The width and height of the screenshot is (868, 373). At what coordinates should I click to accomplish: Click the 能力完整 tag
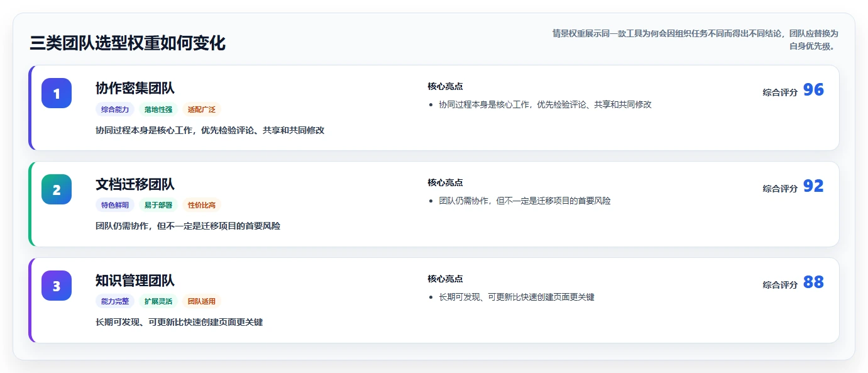tap(115, 301)
